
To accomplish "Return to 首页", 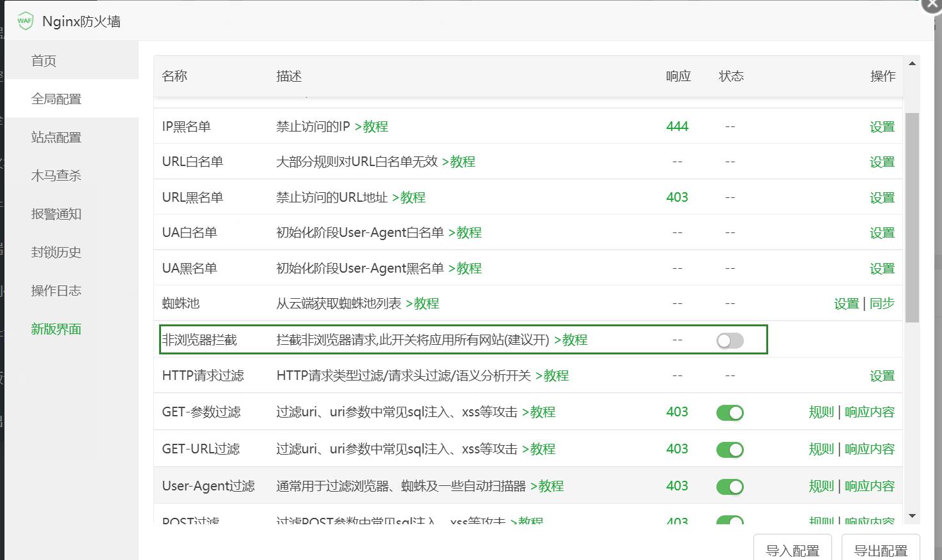I will [x=42, y=60].
